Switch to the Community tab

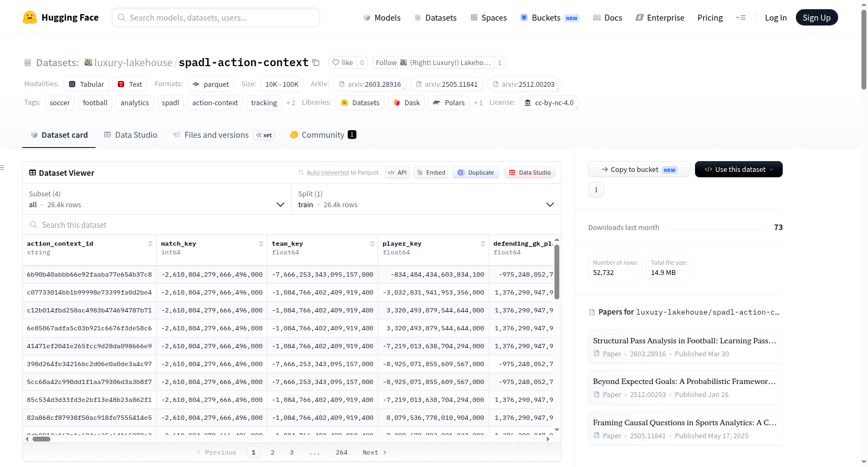[323, 135]
